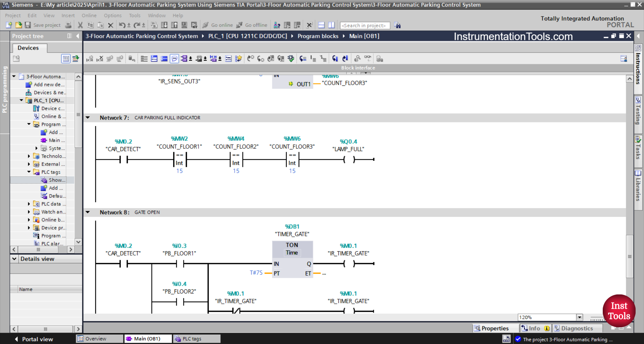Click the Go online icon

(x=206, y=25)
